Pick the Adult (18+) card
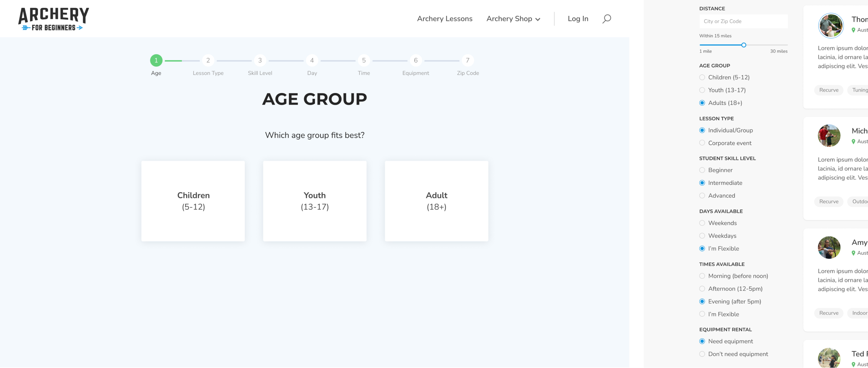The height and width of the screenshot is (368, 868). coord(437,201)
